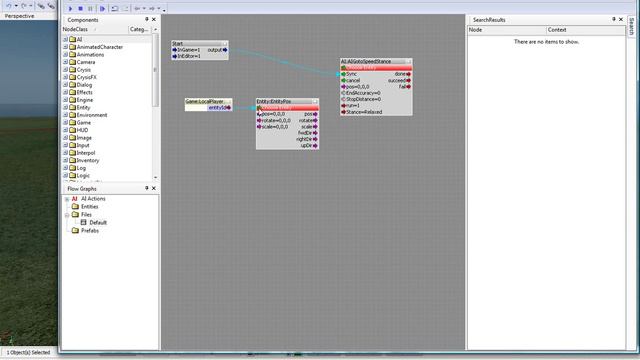This screenshot has height=360, width=640.
Task: Click the Stop flow graph toolbar icon
Action: (x=80, y=8)
